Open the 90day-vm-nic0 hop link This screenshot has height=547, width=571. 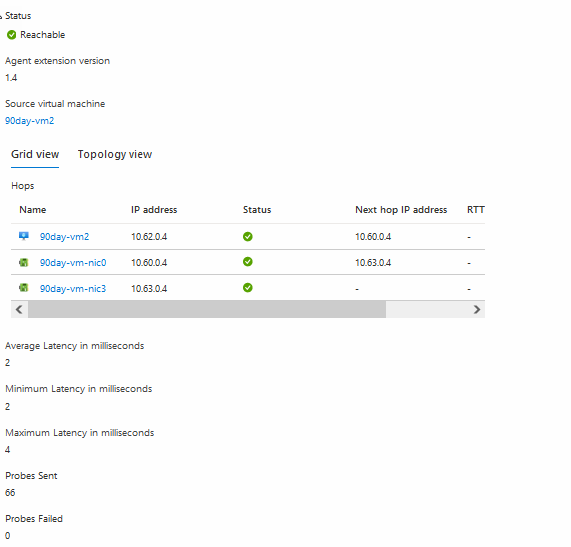(73, 263)
